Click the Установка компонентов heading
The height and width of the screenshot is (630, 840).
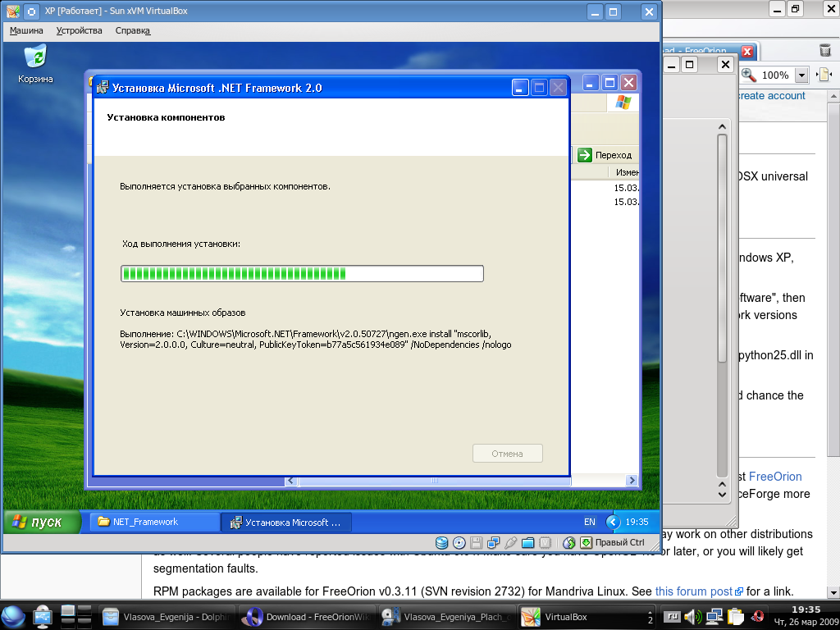tap(166, 117)
